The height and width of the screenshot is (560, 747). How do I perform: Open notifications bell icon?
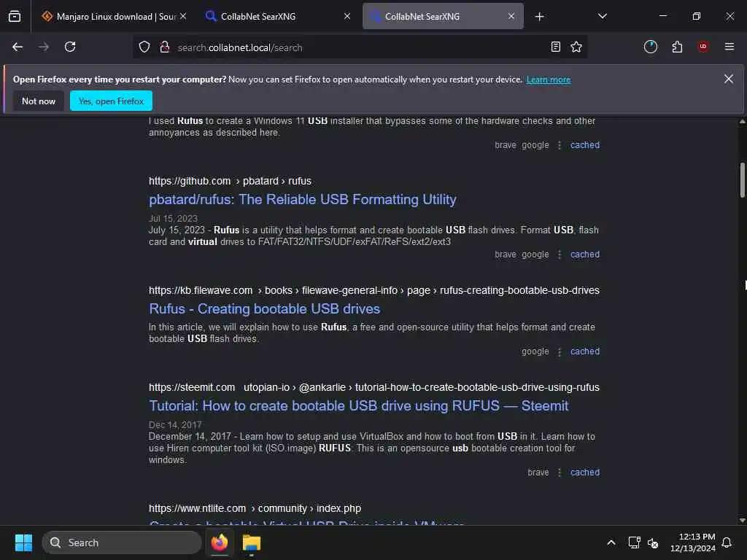pyautogui.click(x=727, y=542)
